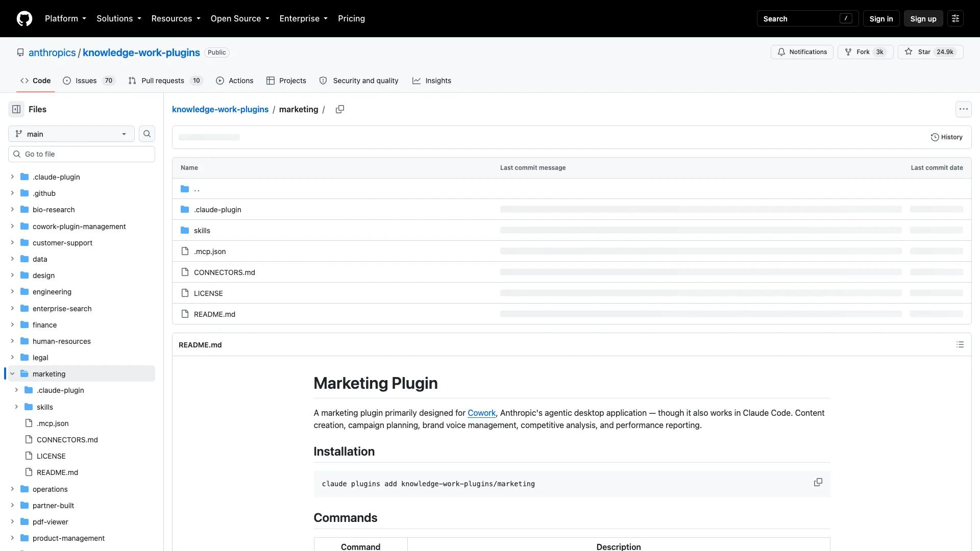Open CONNECTORS.md in the file tree
Screen dimensions: 980x551
pos(82,439)
